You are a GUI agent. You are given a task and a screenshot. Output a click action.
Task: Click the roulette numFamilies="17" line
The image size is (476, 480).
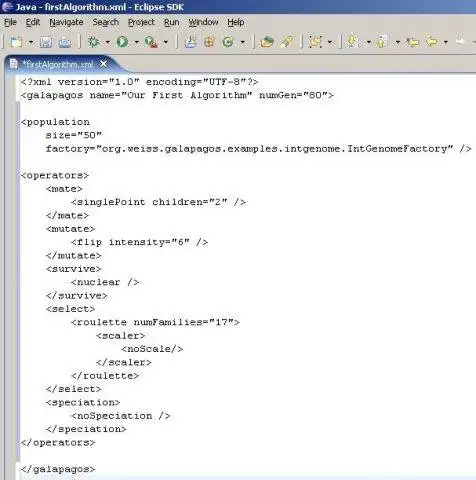(x=155, y=322)
